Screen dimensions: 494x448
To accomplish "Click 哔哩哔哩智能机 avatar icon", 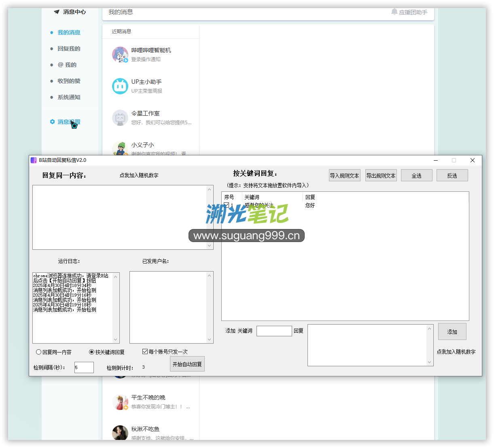I will pyautogui.click(x=120, y=55).
